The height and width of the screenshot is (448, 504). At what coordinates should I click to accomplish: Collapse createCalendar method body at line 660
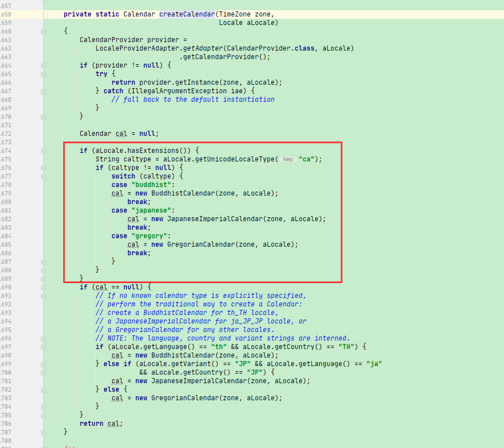(44, 31)
